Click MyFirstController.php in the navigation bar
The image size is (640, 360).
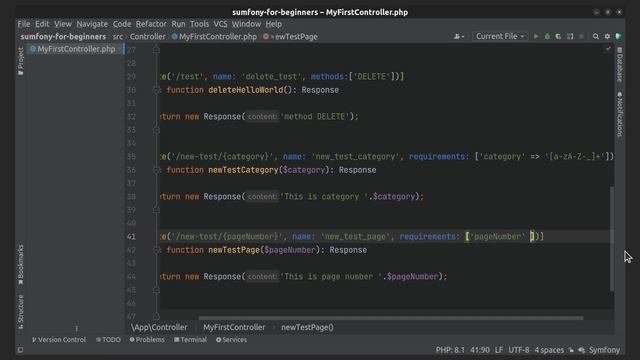(x=214, y=36)
